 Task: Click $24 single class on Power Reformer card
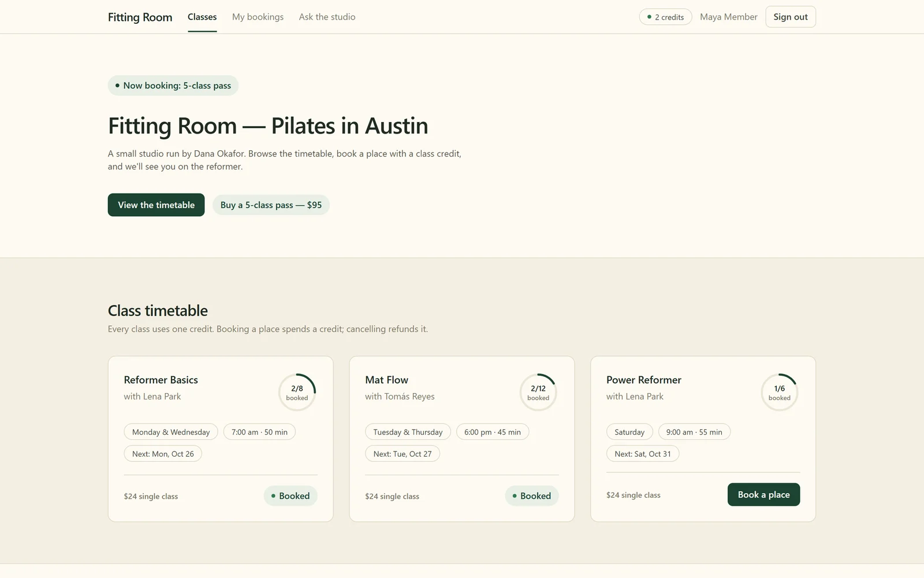coord(634,495)
